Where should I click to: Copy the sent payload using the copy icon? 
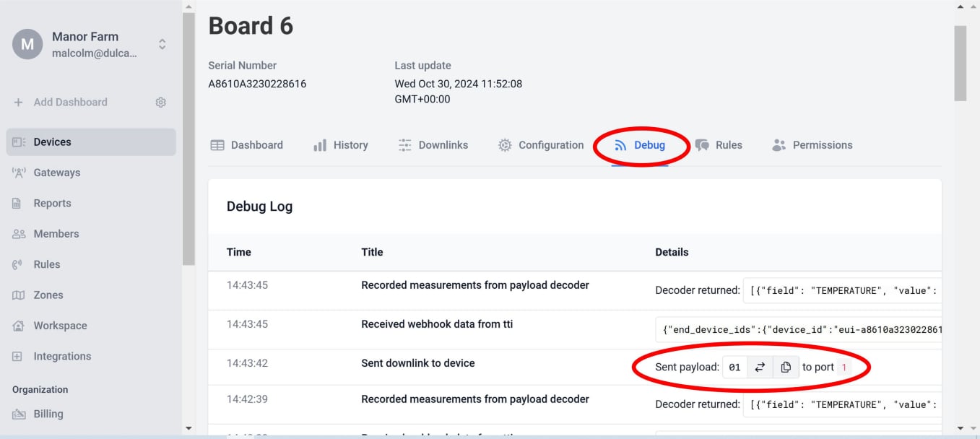[786, 368]
